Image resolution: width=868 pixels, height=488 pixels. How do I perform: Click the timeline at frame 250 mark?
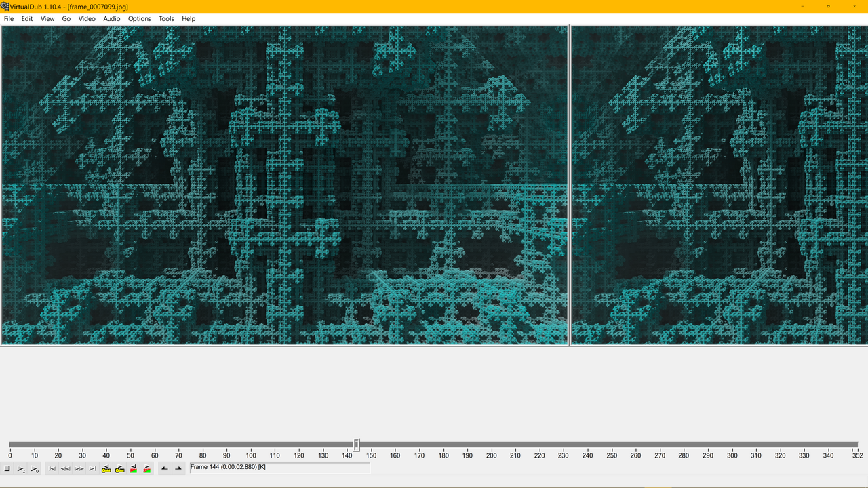pos(612,445)
